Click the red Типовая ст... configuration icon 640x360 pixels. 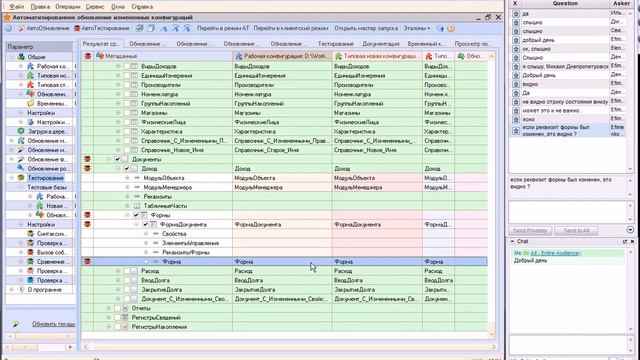[x=30, y=85]
